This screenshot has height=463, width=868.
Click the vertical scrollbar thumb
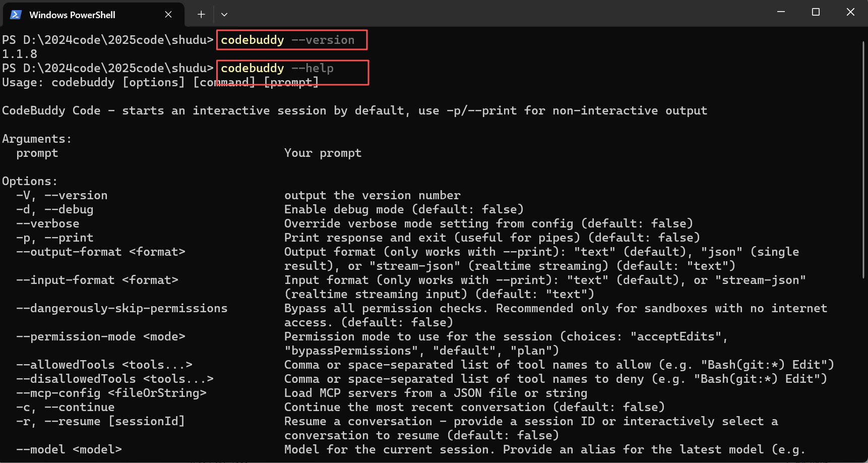(x=863, y=159)
